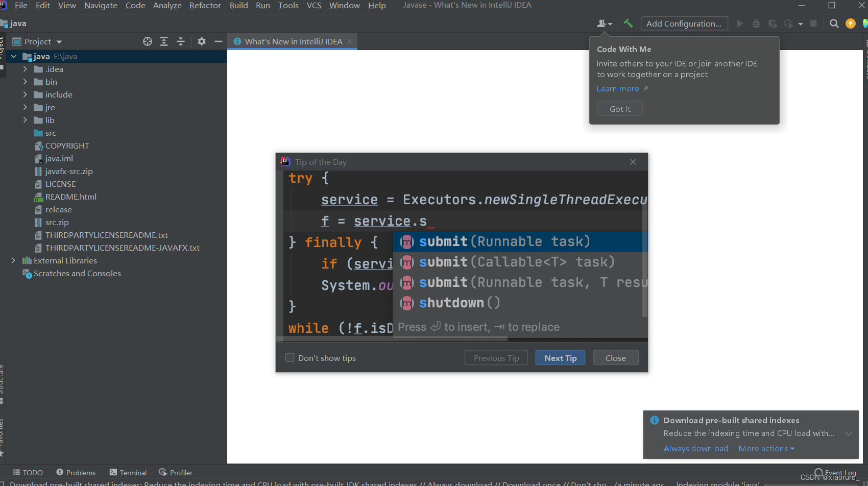Screen dimensions: 868x486
Task: Open Project panel gear options
Action: tap(202, 41)
